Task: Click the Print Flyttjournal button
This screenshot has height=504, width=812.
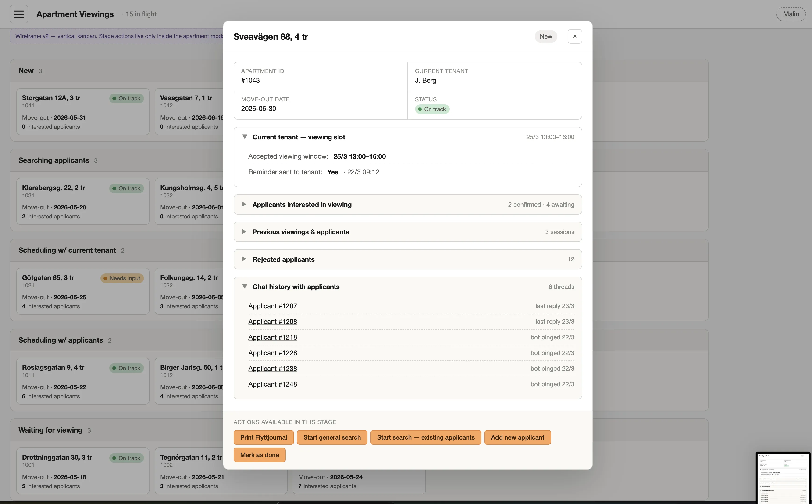Action: click(263, 437)
